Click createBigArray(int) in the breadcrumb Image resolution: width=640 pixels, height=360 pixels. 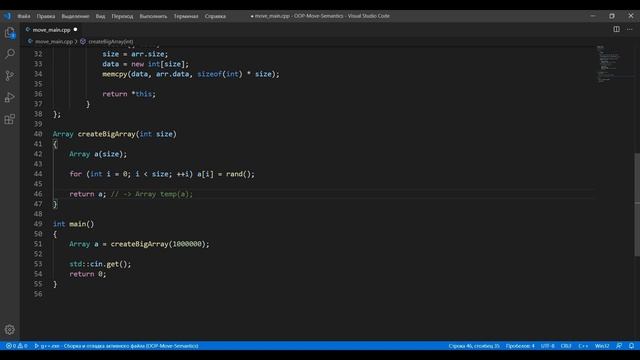pyautogui.click(x=110, y=42)
